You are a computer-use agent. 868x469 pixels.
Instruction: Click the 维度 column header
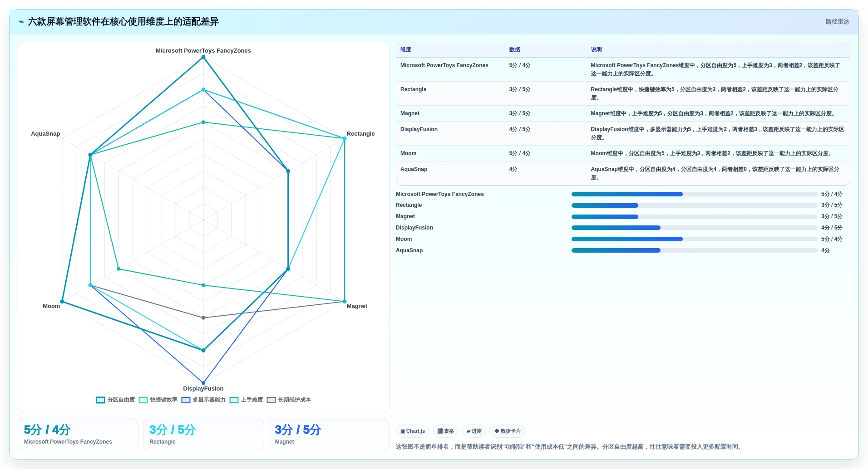coord(406,50)
